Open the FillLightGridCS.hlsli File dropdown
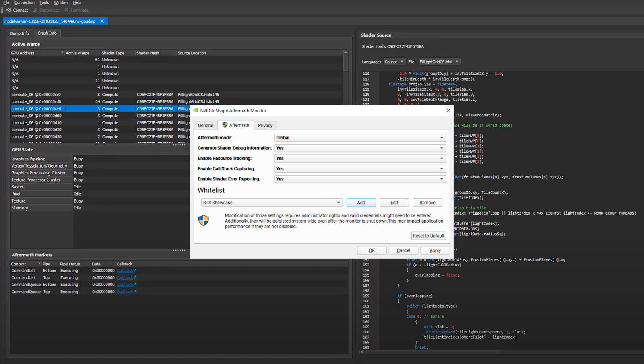Screen dimensions: 644x364 439,62
